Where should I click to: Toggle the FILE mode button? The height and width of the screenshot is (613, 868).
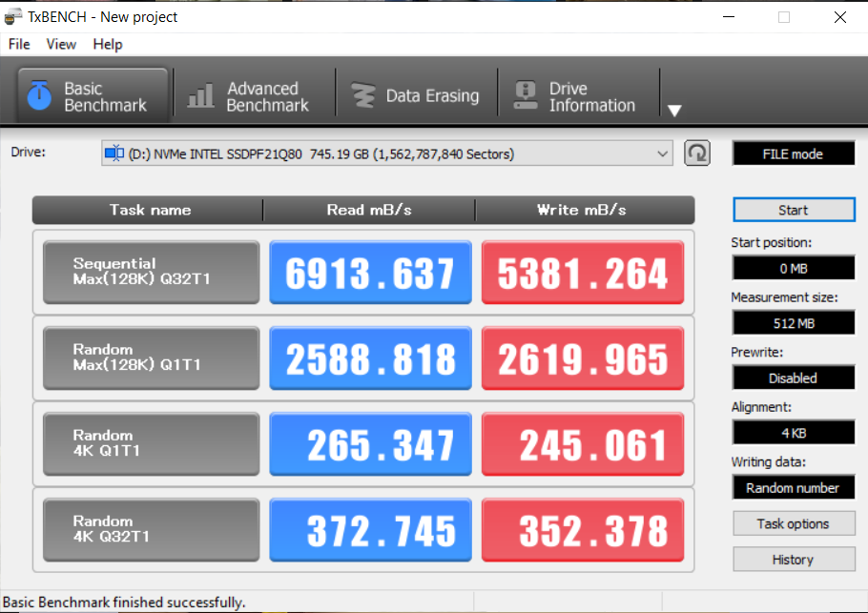[793, 153]
